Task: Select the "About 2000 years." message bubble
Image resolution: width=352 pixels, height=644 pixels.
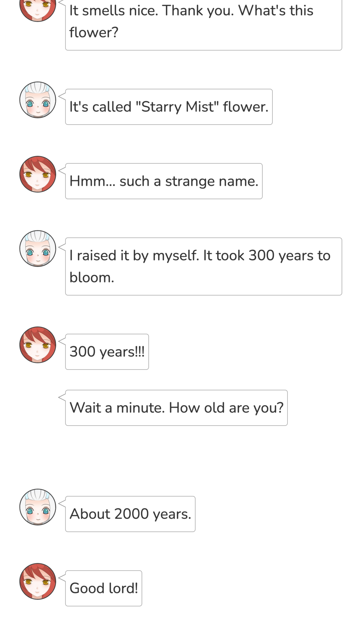Action: pos(130,514)
